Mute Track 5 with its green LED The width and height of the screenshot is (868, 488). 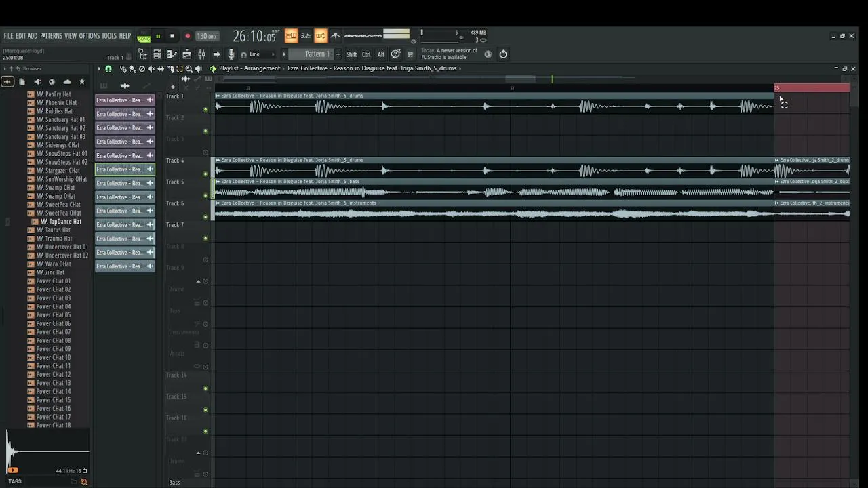[205, 196]
